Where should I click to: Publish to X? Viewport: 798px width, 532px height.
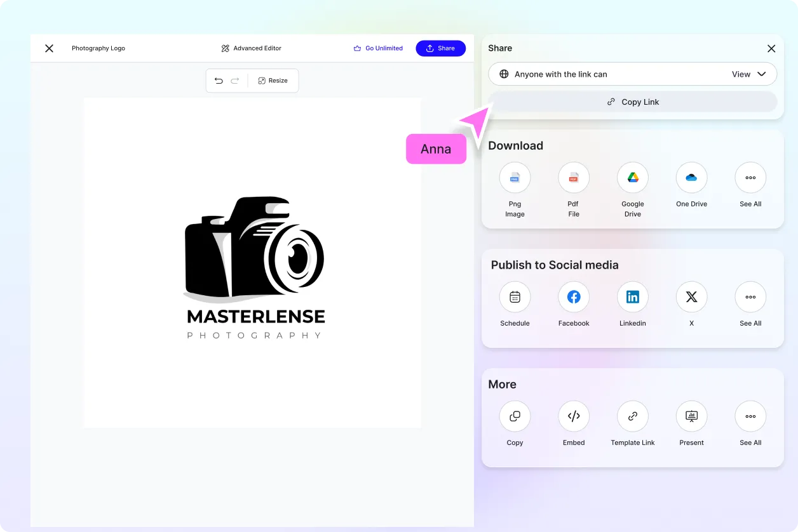pos(691,297)
